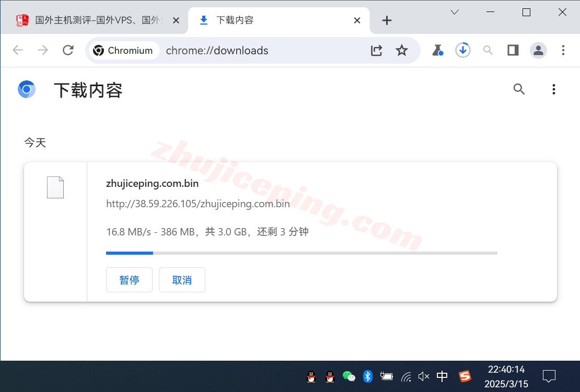The height and width of the screenshot is (392, 580).
Task: Expand the tab search chevron
Action: [x=455, y=12]
